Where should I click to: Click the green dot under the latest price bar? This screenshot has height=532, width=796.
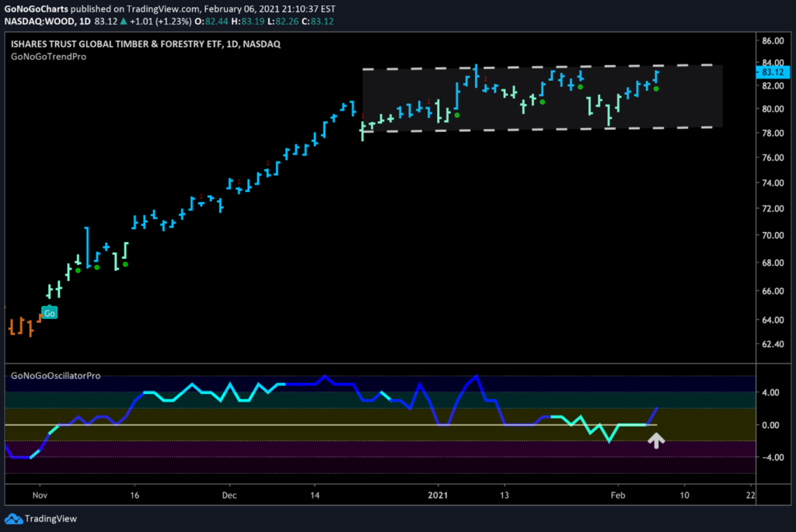coord(656,89)
